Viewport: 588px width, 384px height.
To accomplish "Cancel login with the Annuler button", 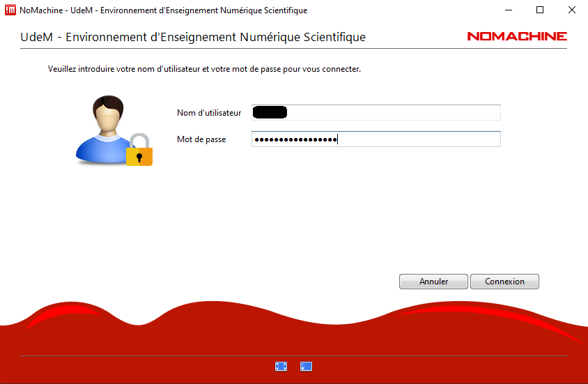I will 433,282.
